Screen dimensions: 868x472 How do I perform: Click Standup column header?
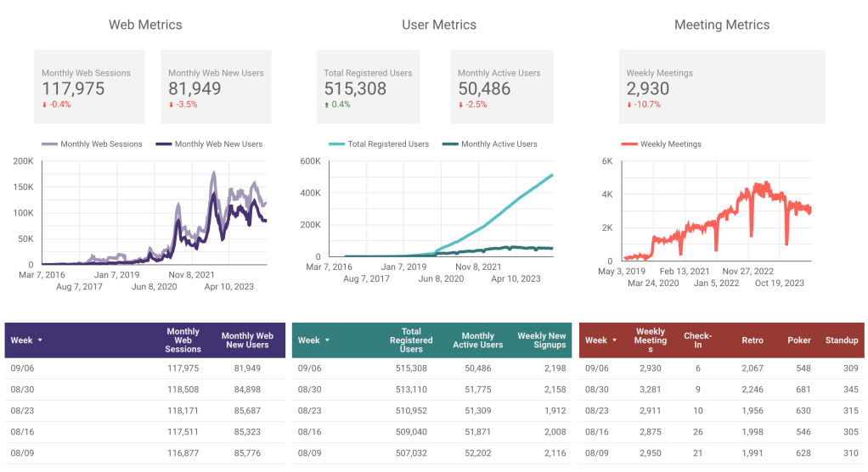(x=842, y=340)
